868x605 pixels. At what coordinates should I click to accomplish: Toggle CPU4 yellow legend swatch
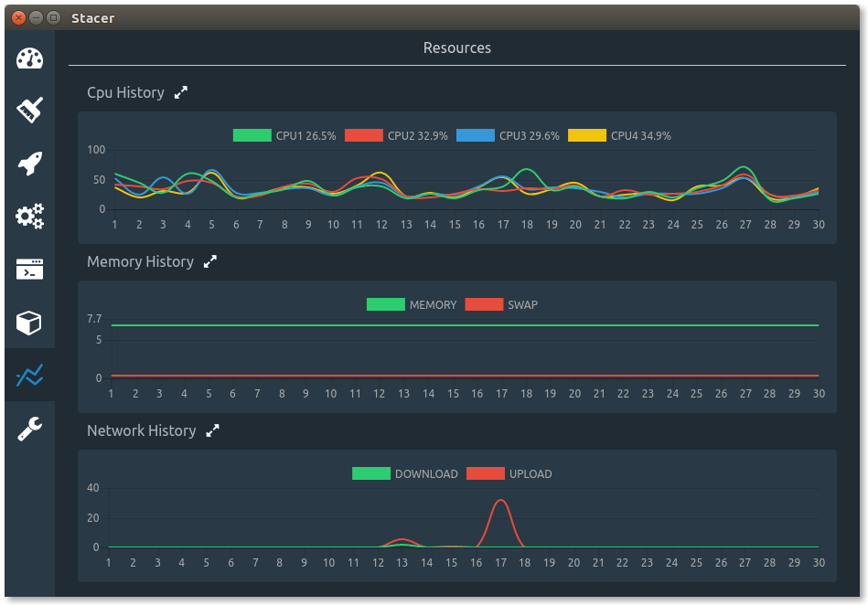click(x=587, y=135)
